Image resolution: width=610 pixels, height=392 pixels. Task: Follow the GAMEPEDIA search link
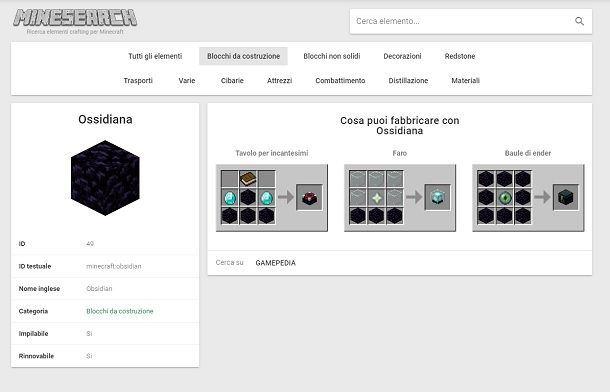click(275, 263)
